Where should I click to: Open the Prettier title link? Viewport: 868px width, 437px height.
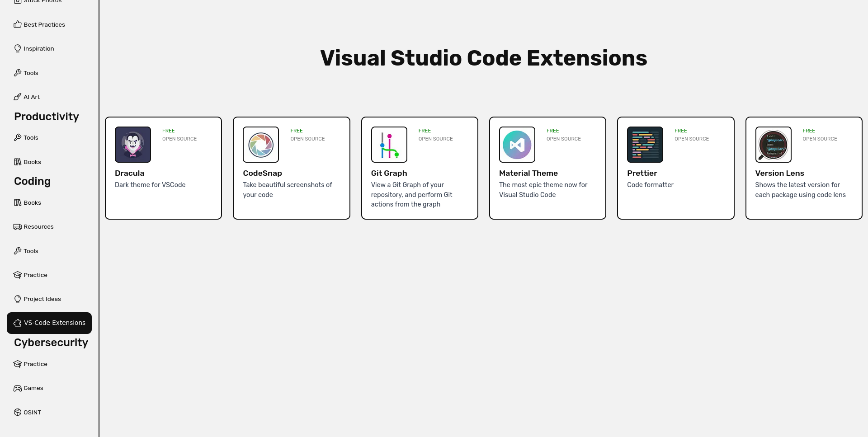[642, 173]
